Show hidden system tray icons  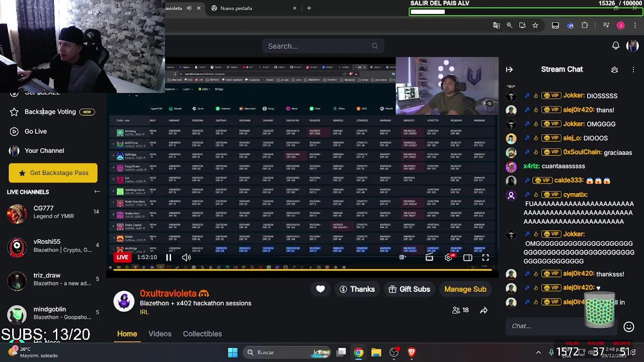tap(538, 352)
